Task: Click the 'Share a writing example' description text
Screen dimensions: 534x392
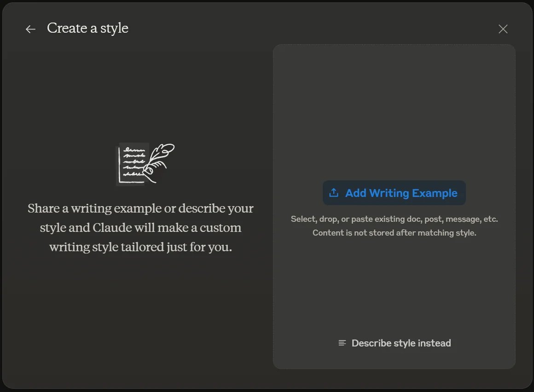Action: (x=140, y=227)
